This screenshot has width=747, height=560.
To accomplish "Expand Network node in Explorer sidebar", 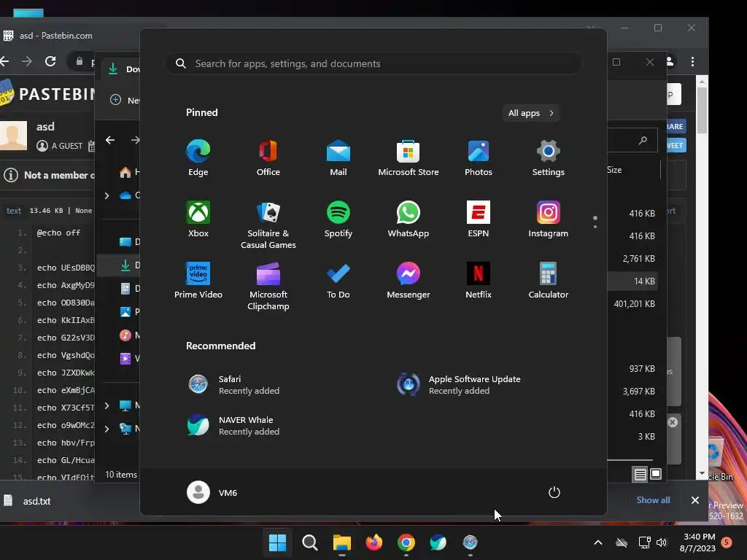I will tap(107, 429).
